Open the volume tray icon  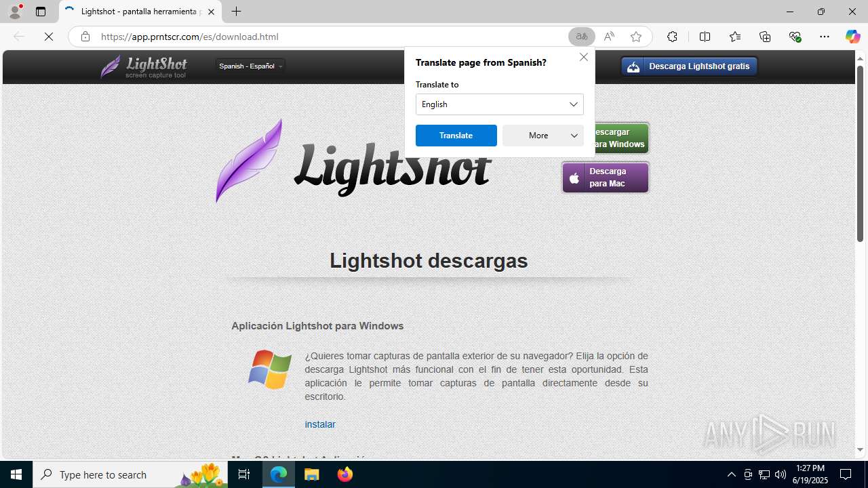781,474
